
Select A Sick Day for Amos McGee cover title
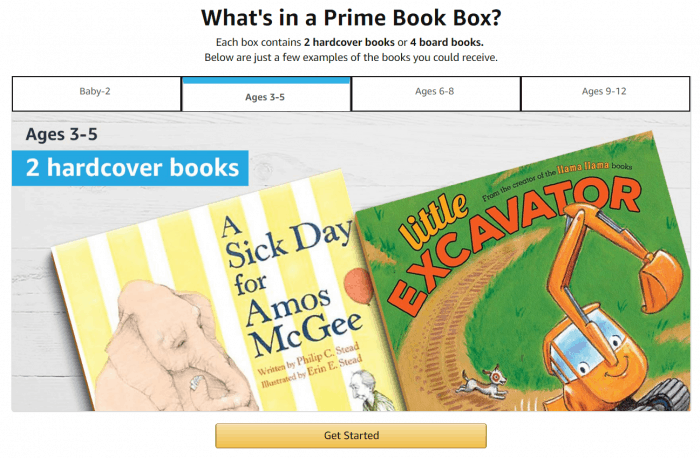point(292,286)
